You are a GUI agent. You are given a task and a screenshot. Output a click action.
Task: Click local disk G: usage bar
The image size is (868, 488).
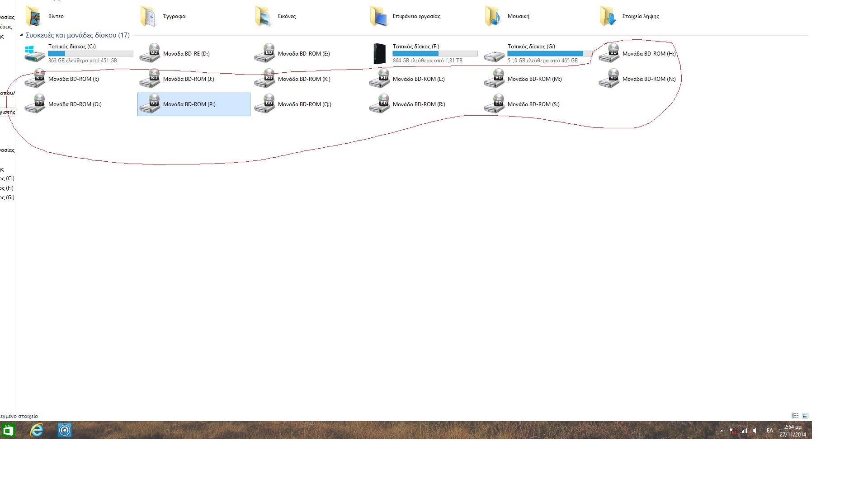pos(549,54)
